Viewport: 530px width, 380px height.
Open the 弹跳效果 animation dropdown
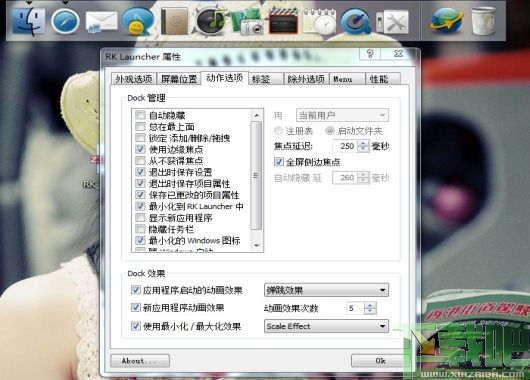(327, 290)
